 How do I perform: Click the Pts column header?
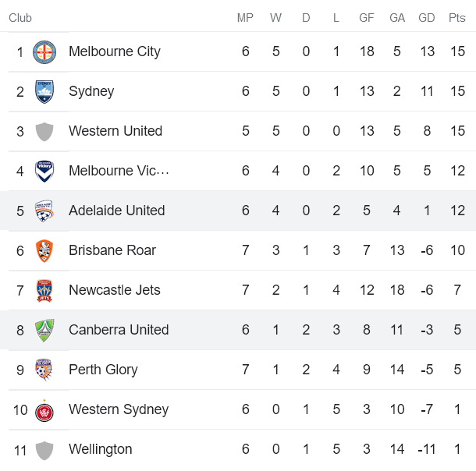click(x=457, y=18)
